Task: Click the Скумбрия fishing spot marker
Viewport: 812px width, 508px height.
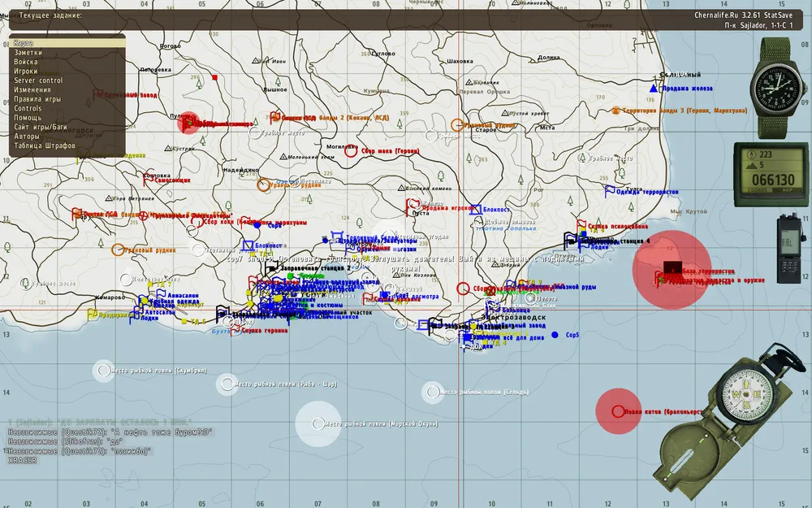Action: [x=103, y=371]
